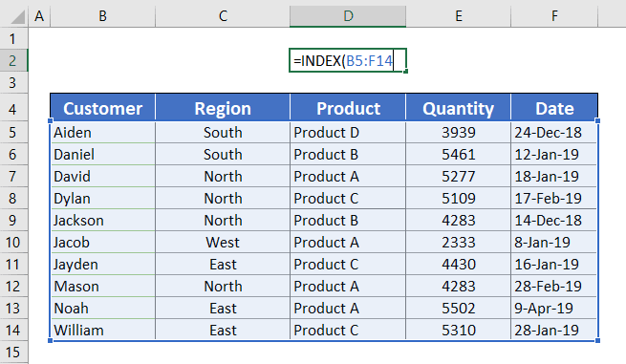This screenshot has width=626, height=364.
Task: Select the date 28-Feb-19 cell
Action: coord(554,287)
